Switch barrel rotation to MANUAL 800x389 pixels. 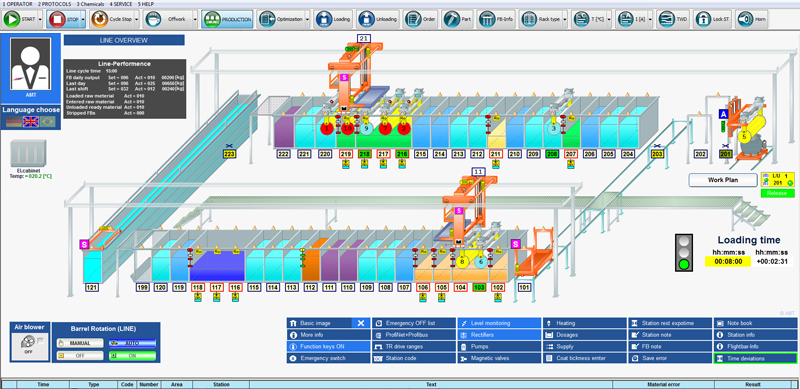coord(80,343)
